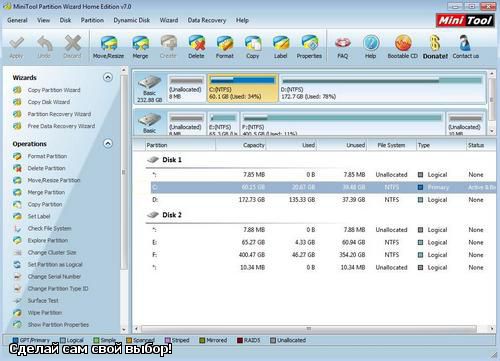Choose Show Partition Properties operation

(58, 324)
